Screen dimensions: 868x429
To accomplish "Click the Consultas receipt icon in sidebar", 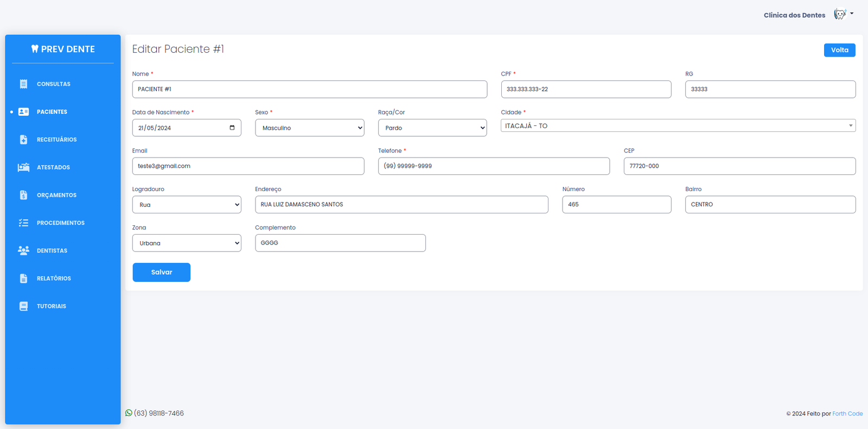I will [23, 84].
